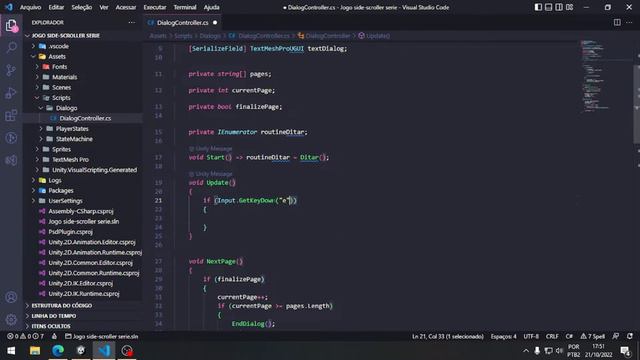Click Espaços: 4 indentation setting
The height and width of the screenshot is (360, 640).
(x=503, y=336)
